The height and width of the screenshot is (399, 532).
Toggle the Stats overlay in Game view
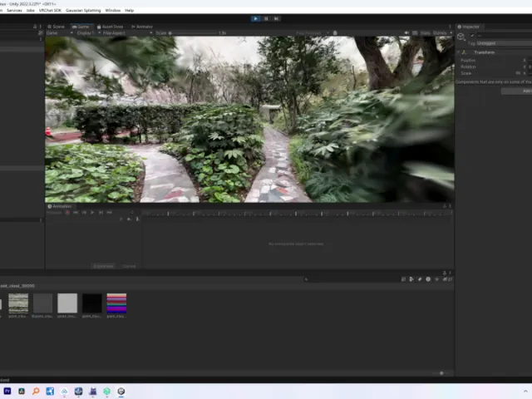(x=426, y=33)
